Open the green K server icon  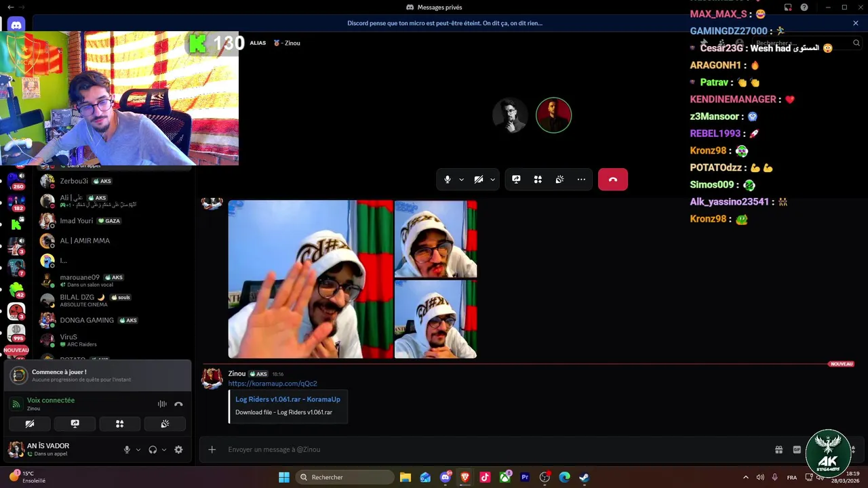click(x=16, y=224)
